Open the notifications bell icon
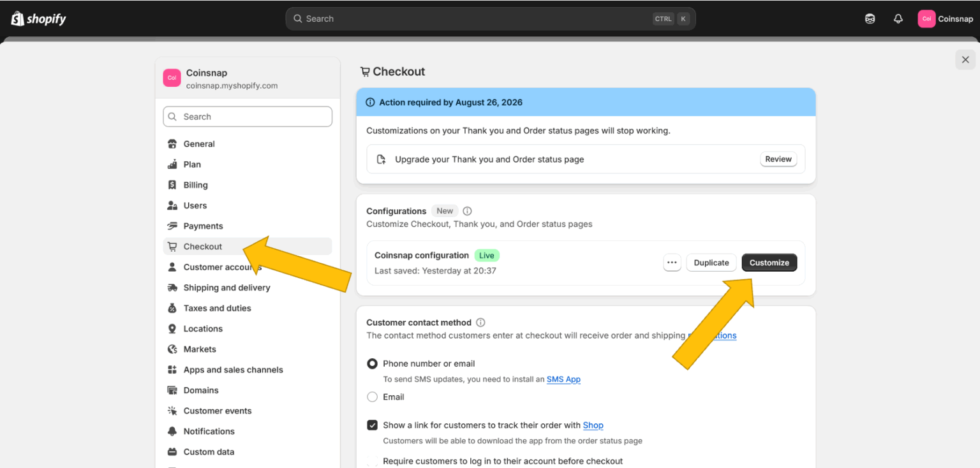 click(898, 18)
